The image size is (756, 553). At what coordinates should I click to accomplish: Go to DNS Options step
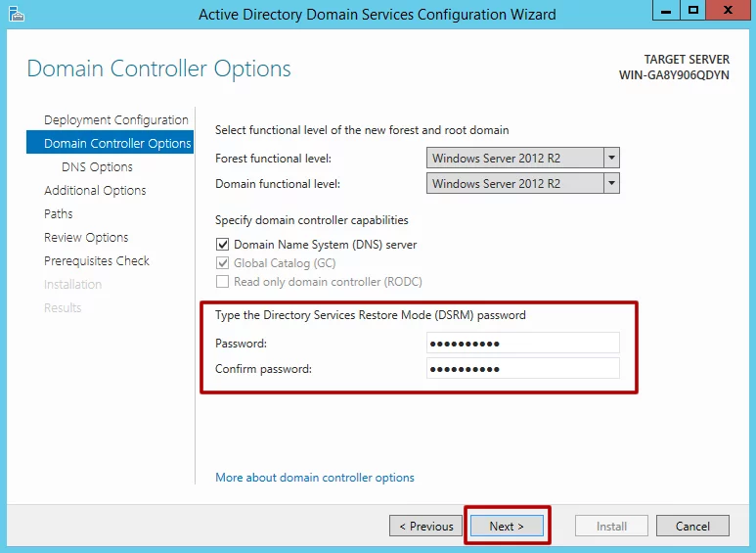pyautogui.click(x=97, y=166)
